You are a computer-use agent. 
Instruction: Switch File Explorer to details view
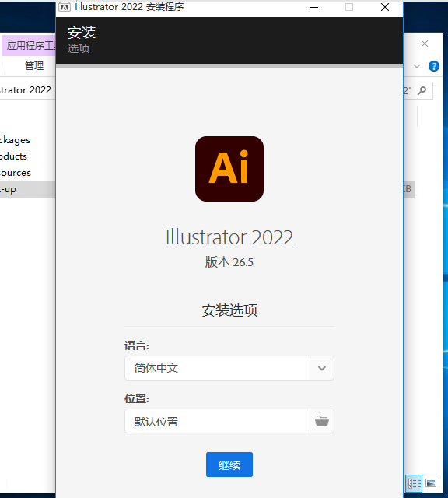point(414,483)
